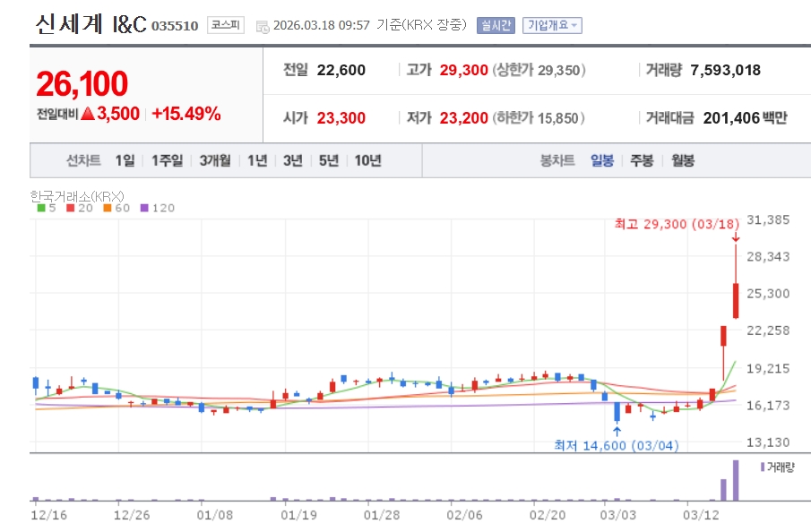Click the tallest volume bar at chart end
The height and width of the screenshot is (532, 811).
point(736,480)
